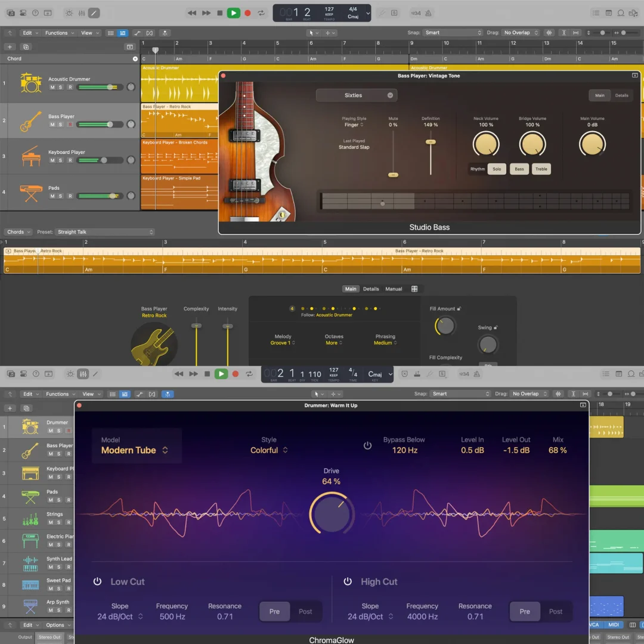Open the Modern Tube model dropdown
This screenshot has height=644, width=644.
tap(134, 450)
